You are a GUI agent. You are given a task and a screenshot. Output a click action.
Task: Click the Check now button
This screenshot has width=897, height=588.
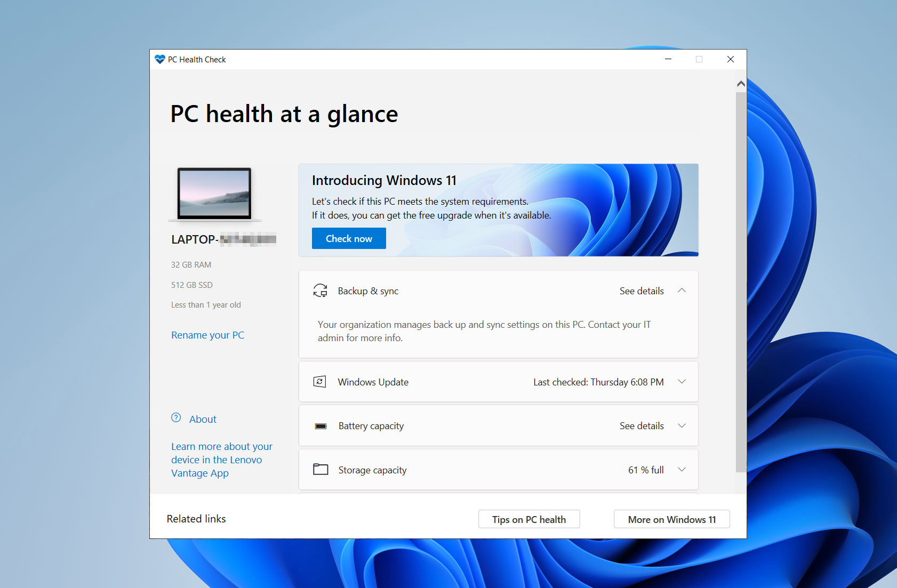click(x=349, y=238)
